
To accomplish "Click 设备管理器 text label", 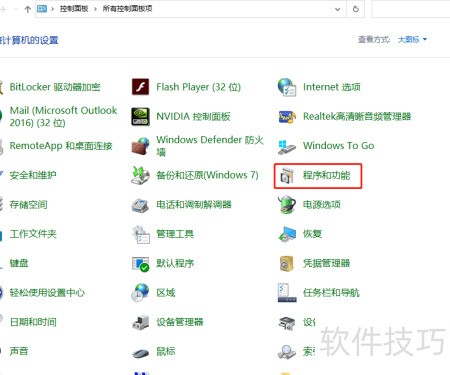I will (x=180, y=322).
